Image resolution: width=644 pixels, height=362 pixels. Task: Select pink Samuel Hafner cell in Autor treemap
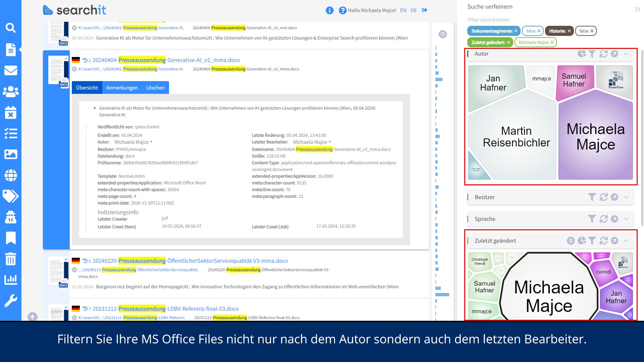(x=574, y=80)
